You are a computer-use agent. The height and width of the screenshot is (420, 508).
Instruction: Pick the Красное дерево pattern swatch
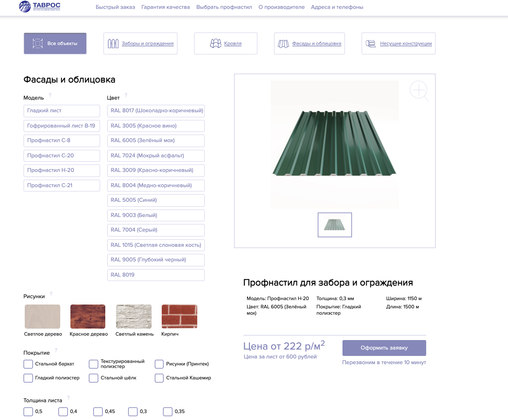click(88, 317)
